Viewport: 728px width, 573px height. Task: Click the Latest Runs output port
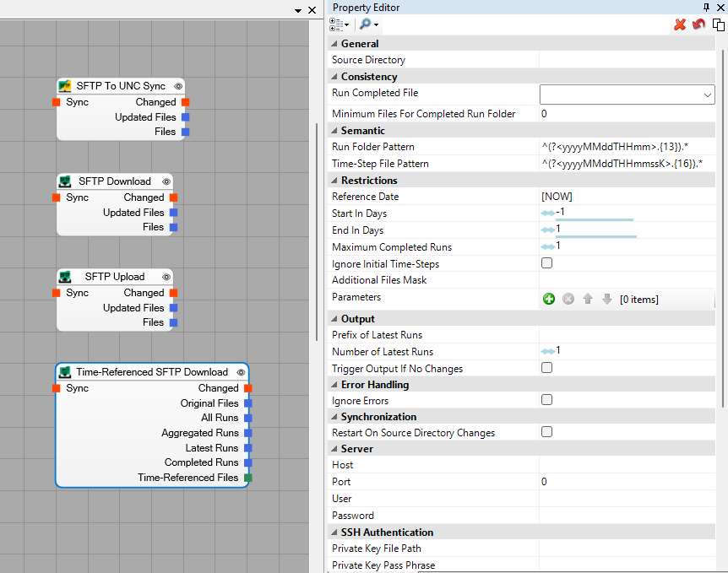point(248,448)
